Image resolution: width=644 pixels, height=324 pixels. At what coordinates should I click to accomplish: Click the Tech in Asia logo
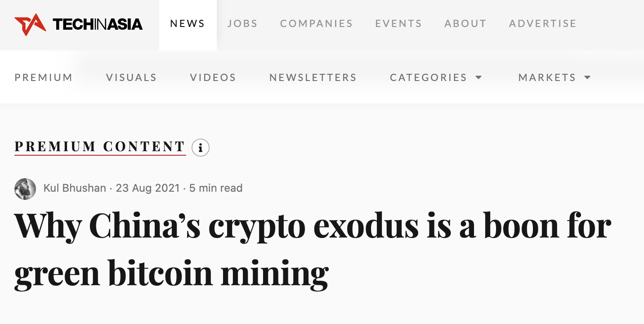point(79,24)
